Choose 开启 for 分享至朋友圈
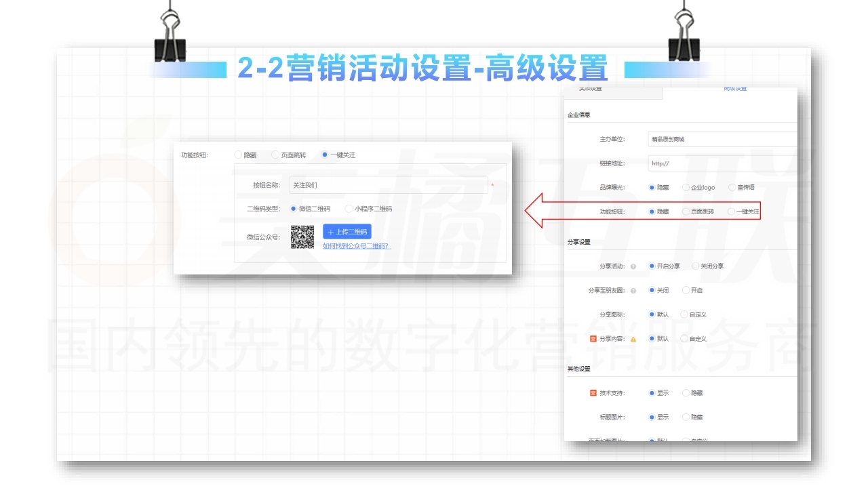The height and width of the screenshot is (488, 868). pos(686,290)
